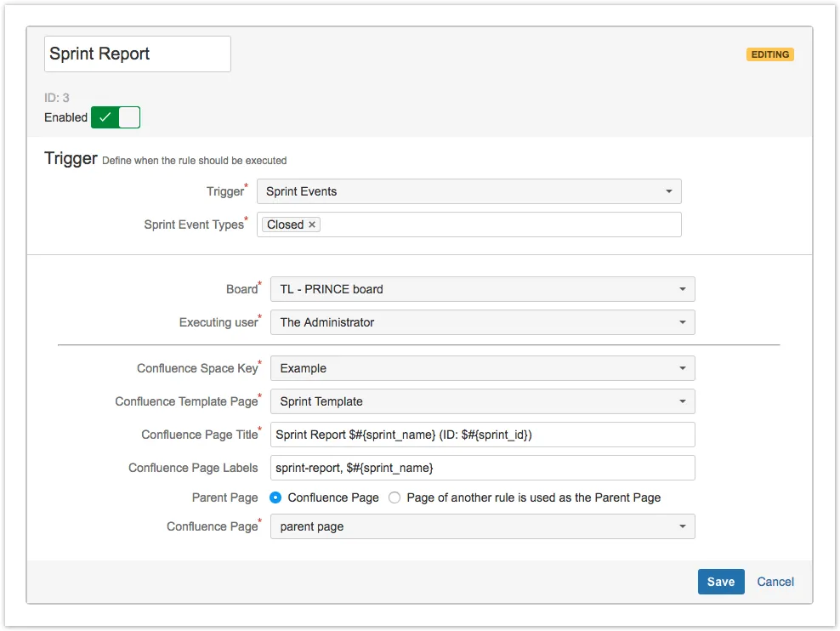The height and width of the screenshot is (631, 840).
Task: Open the Trigger dropdown showing Sprint Events
Action: point(468,191)
